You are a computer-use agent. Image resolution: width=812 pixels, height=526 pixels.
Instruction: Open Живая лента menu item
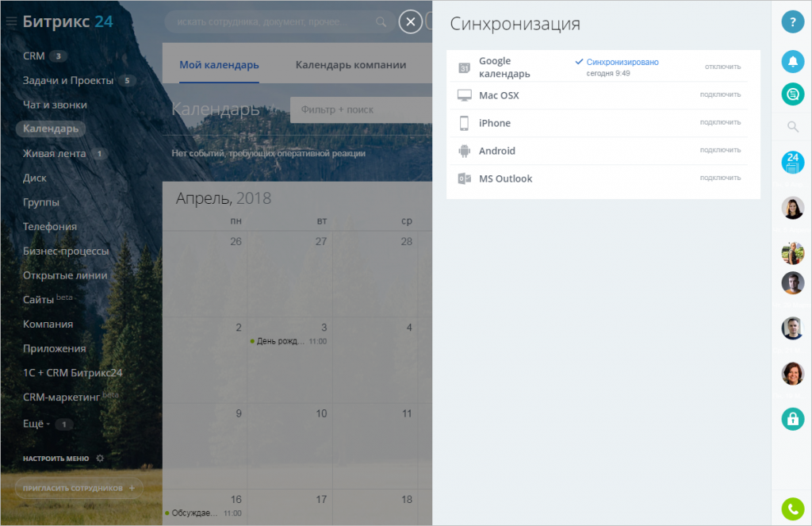(x=55, y=153)
